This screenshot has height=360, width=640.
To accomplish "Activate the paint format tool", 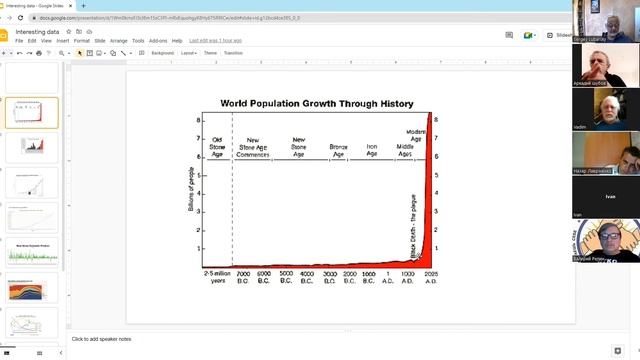I will 49,53.
